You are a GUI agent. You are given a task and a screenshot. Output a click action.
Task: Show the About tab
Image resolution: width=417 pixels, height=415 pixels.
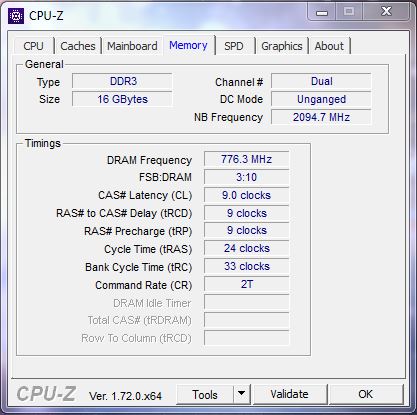pos(329,46)
